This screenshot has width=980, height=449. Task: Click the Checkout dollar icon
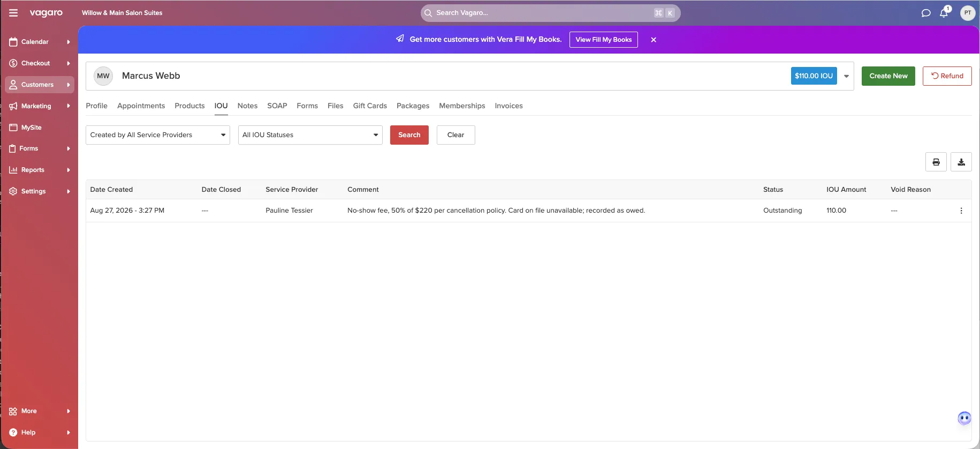(13, 63)
